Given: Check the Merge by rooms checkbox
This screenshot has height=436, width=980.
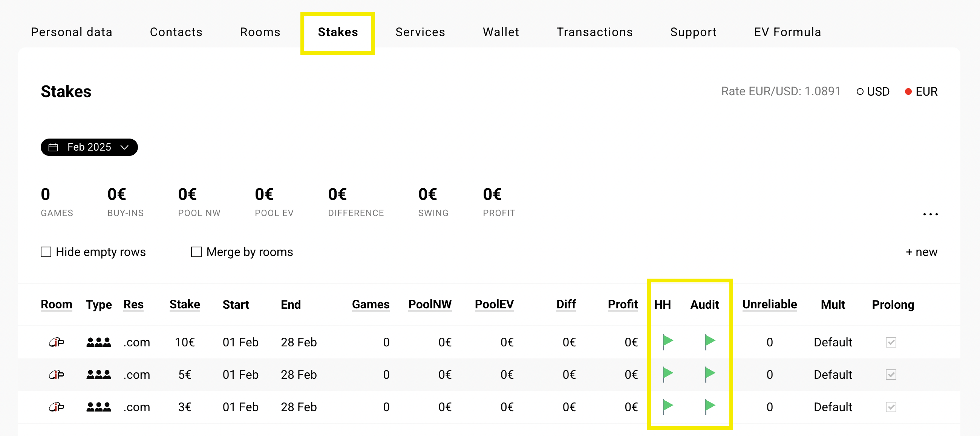Looking at the screenshot, I should click(x=196, y=252).
